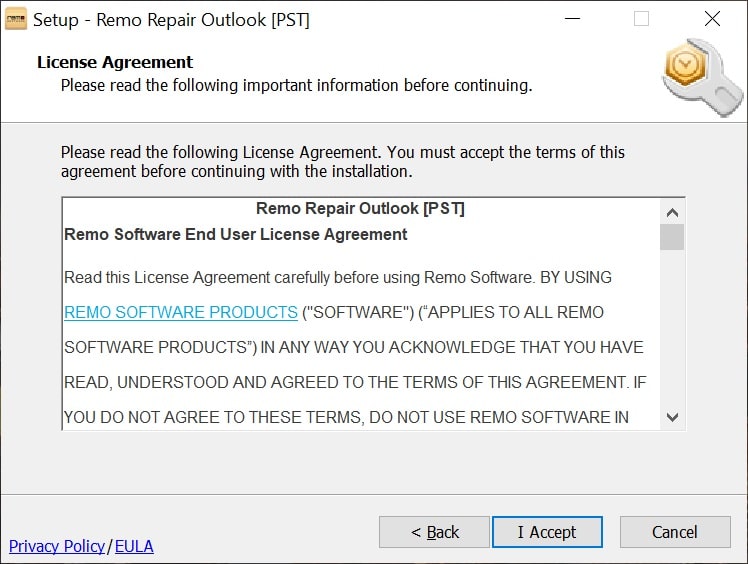Screen dimensions: 748x564
Task: Close the Remo Repair Outlook setup window
Action: pyautogui.click(x=712, y=20)
